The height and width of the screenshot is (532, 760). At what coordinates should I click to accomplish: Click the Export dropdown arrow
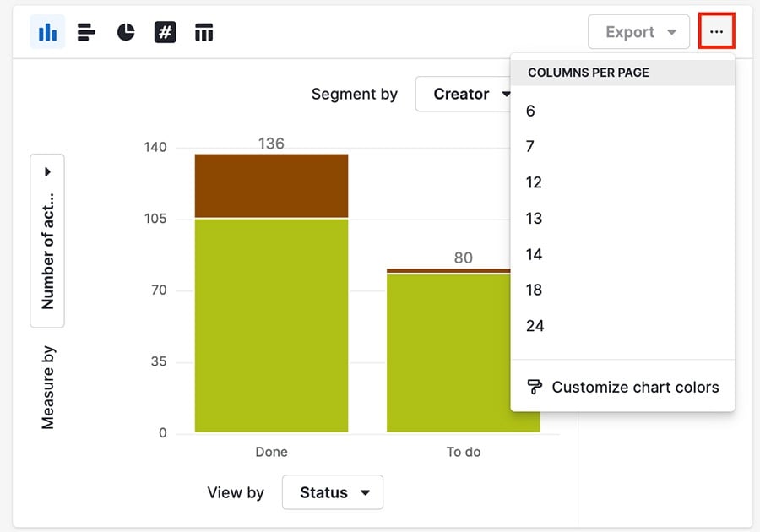[x=673, y=32]
